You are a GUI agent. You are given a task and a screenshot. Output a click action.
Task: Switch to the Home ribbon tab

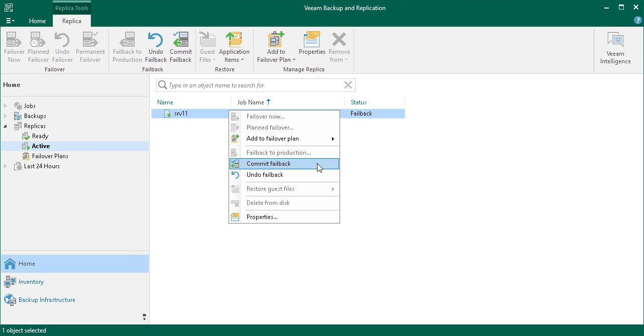(x=37, y=21)
